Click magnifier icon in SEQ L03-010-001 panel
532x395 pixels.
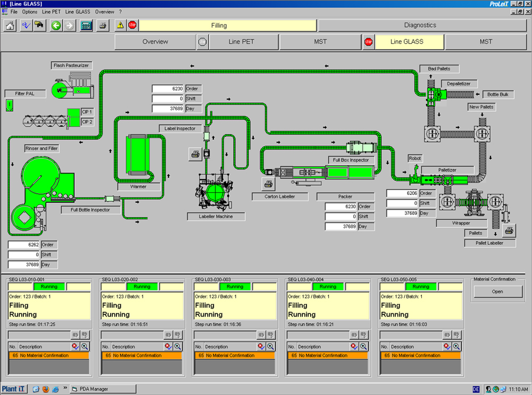85,347
